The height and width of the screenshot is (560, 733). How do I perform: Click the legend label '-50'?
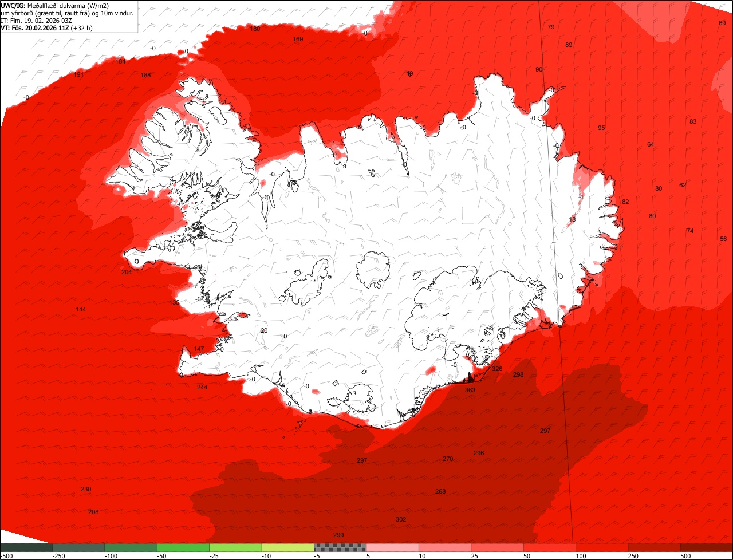[163, 556]
